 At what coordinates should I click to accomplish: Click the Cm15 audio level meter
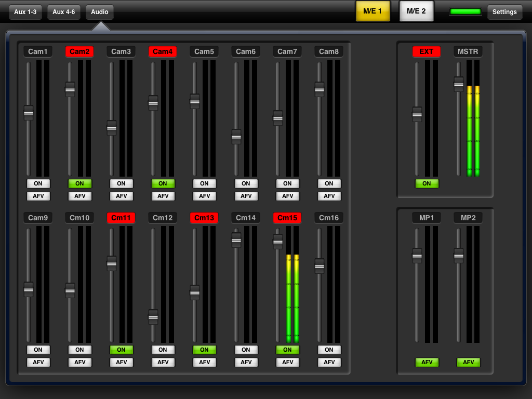[292, 285]
